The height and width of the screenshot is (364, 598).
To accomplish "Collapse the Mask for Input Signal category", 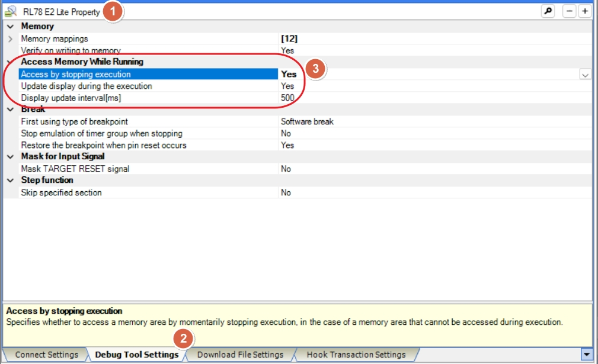I will pyautogui.click(x=10, y=157).
